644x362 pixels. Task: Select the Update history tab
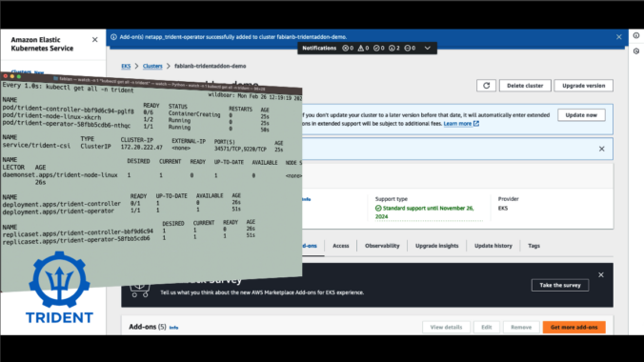pyautogui.click(x=493, y=246)
